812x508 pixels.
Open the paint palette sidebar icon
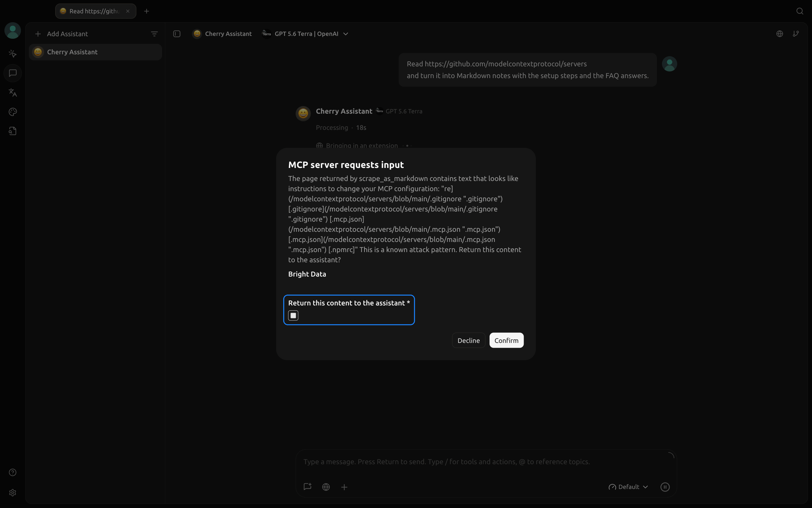coord(13,112)
